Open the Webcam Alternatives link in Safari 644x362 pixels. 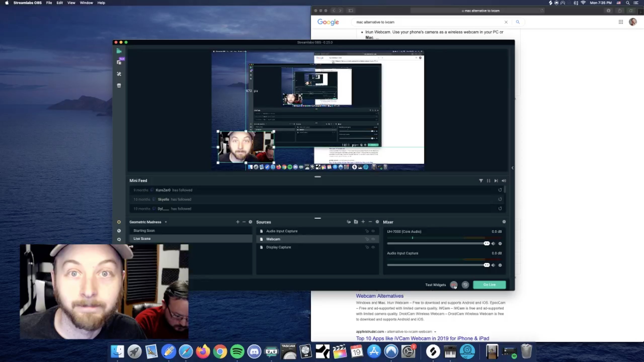coord(380,296)
